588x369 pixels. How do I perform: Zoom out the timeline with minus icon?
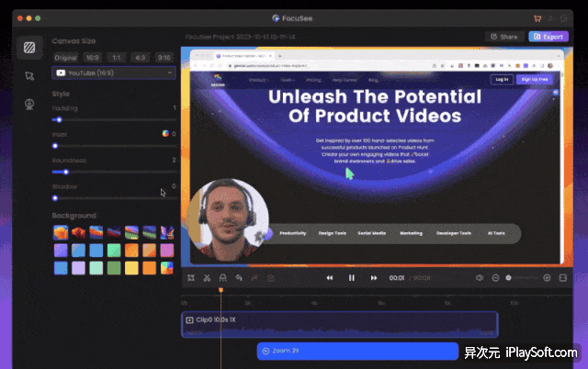[x=495, y=278]
